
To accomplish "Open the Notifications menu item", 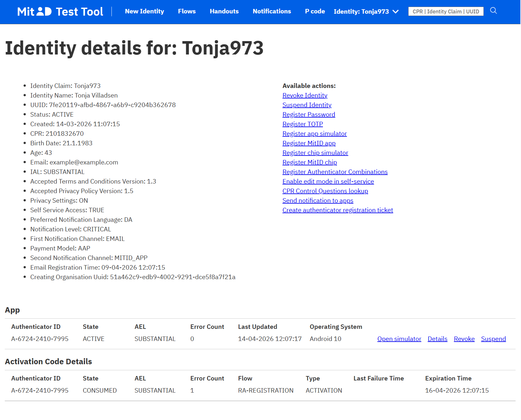I will click(272, 11).
